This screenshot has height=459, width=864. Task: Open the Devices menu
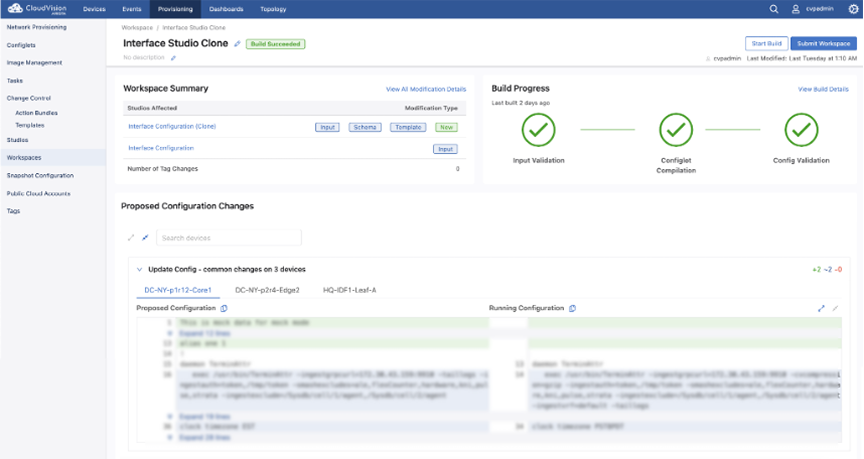pyautogui.click(x=94, y=9)
